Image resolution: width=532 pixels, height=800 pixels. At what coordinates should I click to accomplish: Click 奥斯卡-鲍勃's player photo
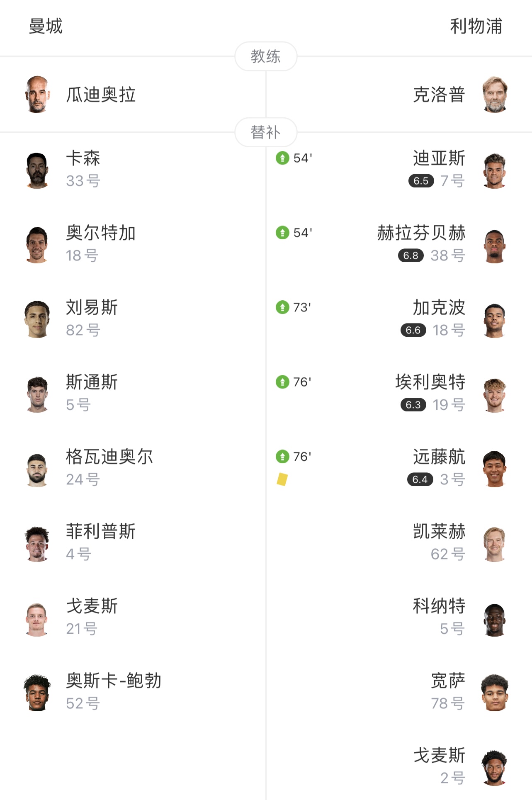(37, 693)
